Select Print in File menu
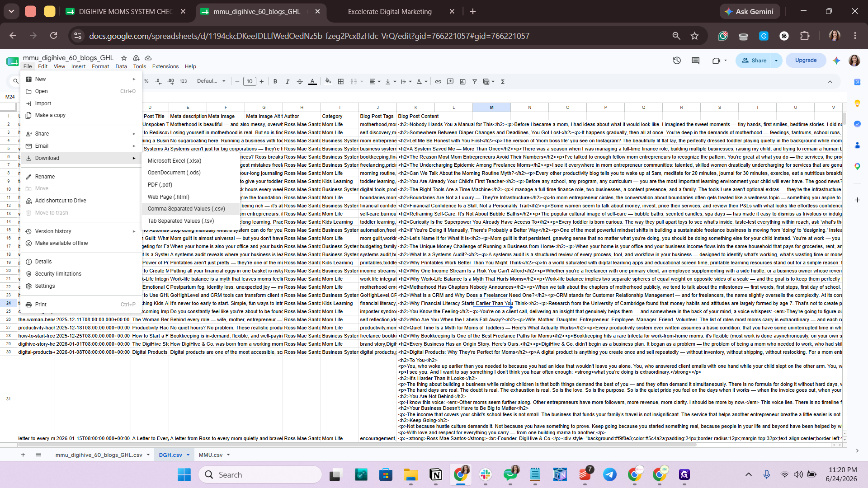The image size is (868, 488). pos(81,305)
